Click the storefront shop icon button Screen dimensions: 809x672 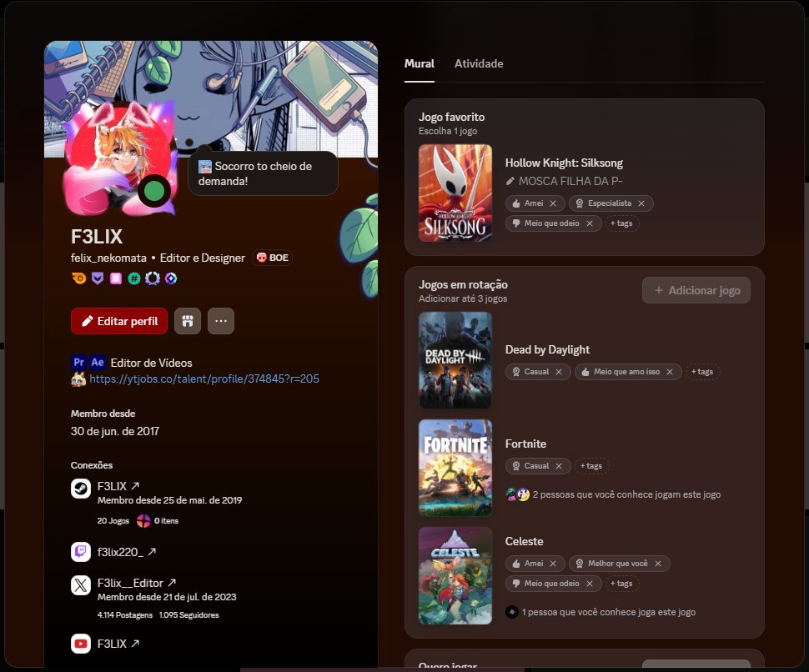point(188,321)
